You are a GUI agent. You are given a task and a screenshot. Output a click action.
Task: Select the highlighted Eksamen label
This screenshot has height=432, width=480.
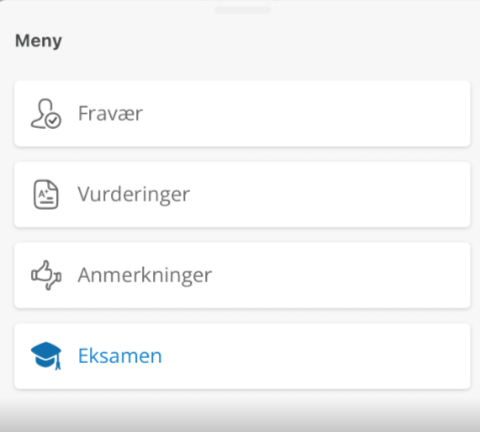(x=120, y=356)
